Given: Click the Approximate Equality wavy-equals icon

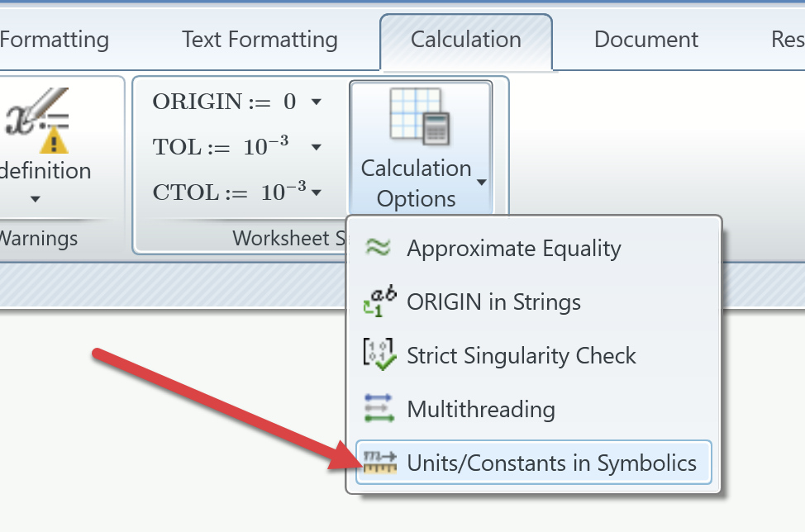Looking at the screenshot, I should (379, 247).
